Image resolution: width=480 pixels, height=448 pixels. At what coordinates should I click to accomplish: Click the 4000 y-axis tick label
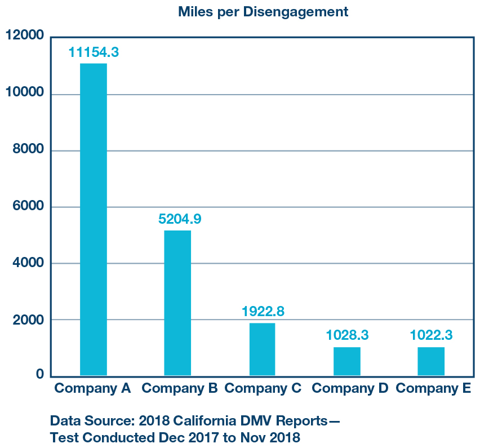point(28,263)
